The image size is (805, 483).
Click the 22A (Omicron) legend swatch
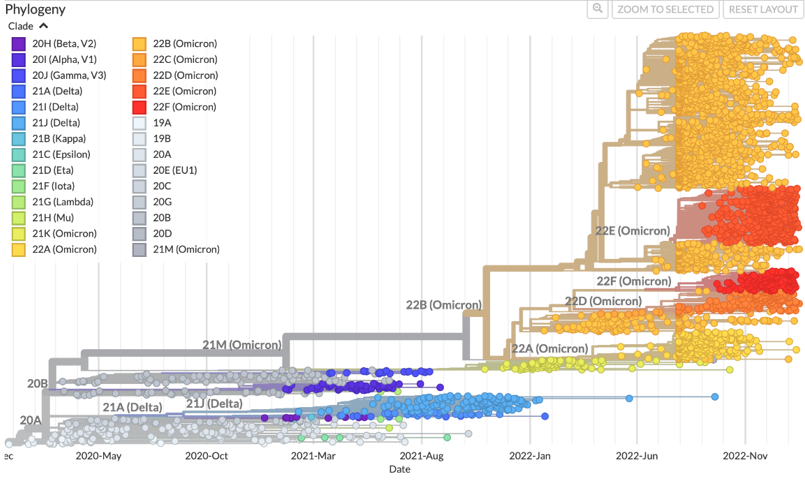pyautogui.click(x=19, y=250)
